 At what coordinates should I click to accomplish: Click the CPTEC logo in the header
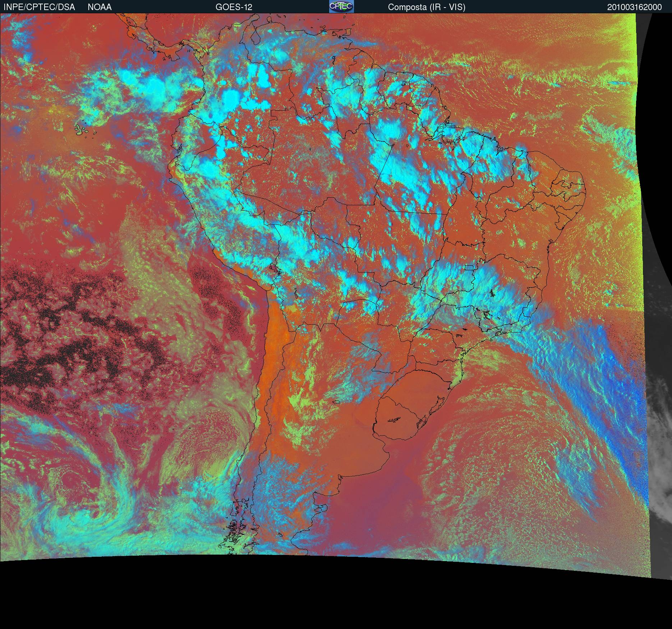click(341, 6)
